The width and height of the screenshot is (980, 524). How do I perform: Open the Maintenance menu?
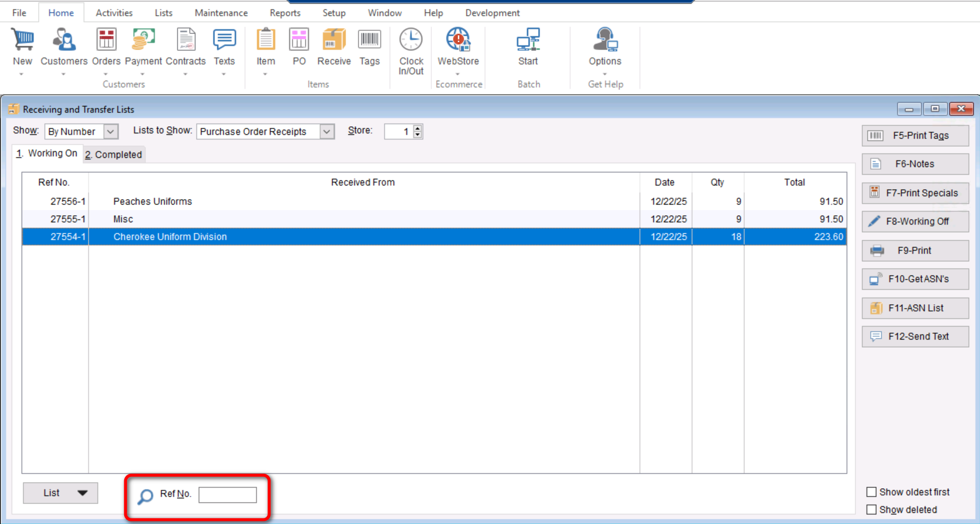tap(221, 13)
